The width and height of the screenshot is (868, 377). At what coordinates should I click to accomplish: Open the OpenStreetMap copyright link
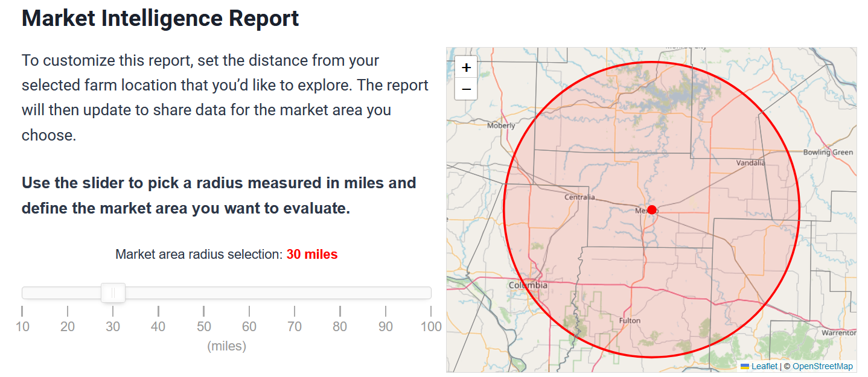coord(822,366)
